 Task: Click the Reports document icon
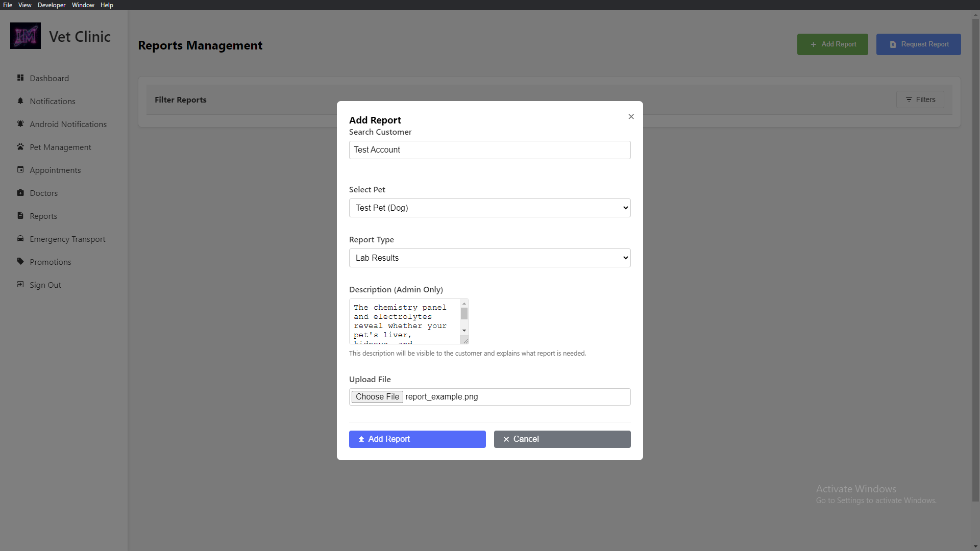[x=20, y=216]
